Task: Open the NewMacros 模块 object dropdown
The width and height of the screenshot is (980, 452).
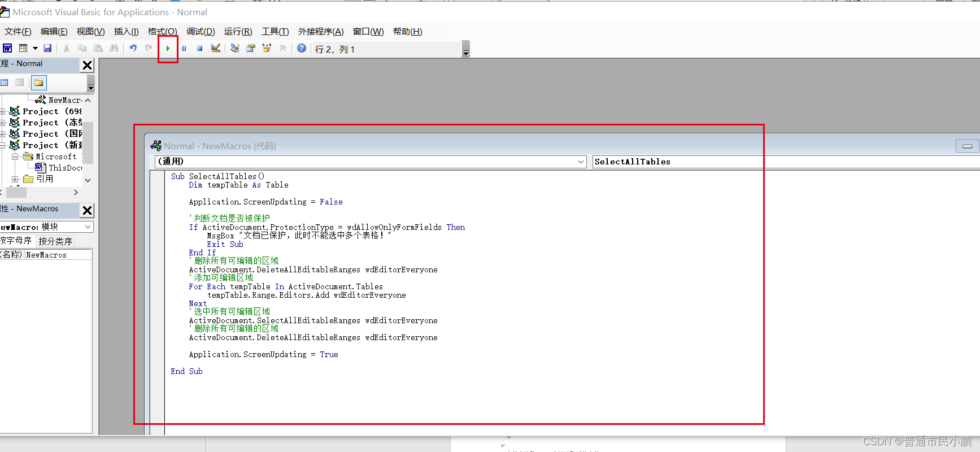Action: [x=88, y=227]
